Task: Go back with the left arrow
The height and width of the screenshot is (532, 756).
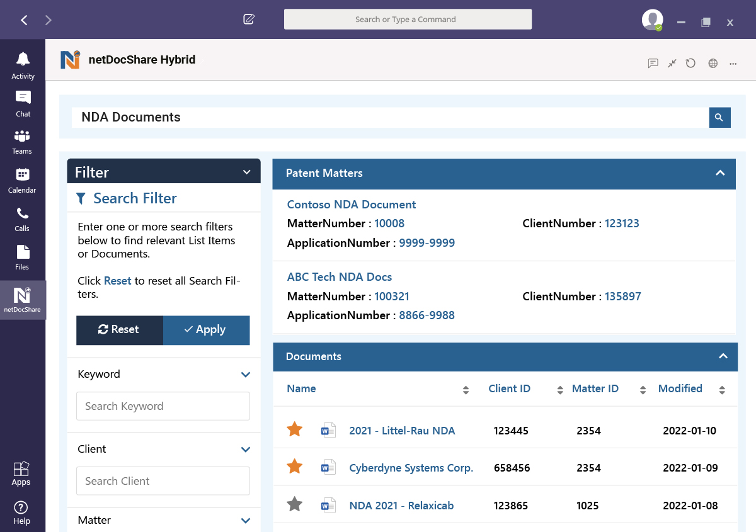Action: (24, 20)
